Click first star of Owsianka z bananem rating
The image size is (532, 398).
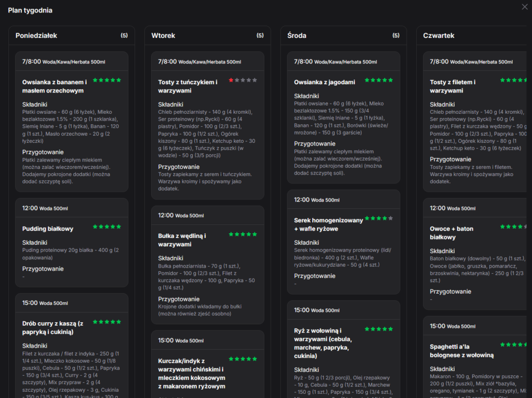(x=95, y=81)
